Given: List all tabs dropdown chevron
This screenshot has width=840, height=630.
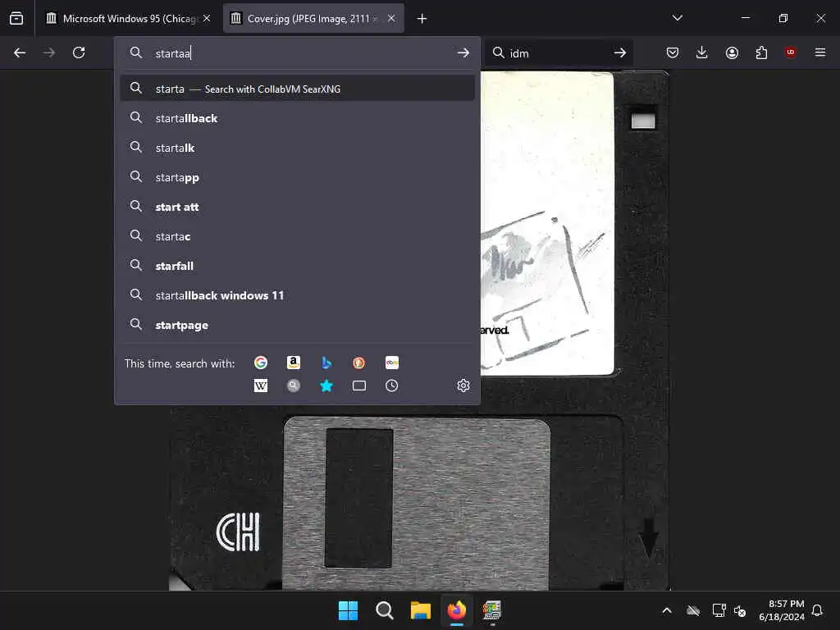Looking at the screenshot, I should coord(677,18).
